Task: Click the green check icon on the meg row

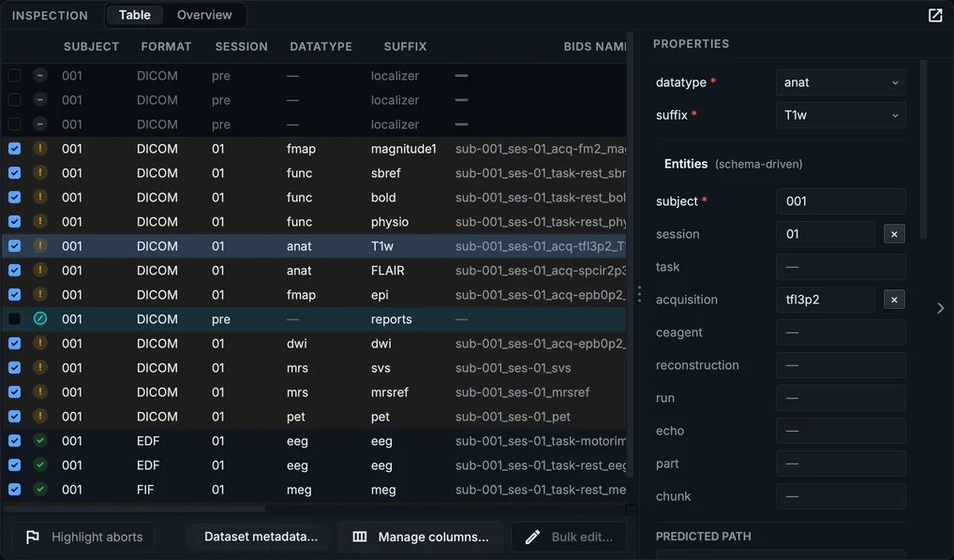Action: 40,489
